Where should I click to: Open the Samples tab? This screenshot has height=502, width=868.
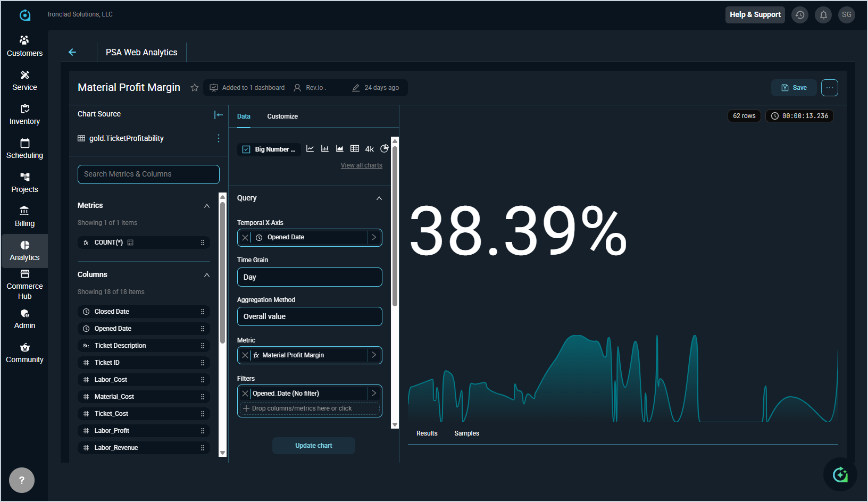pyautogui.click(x=466, y=433)
